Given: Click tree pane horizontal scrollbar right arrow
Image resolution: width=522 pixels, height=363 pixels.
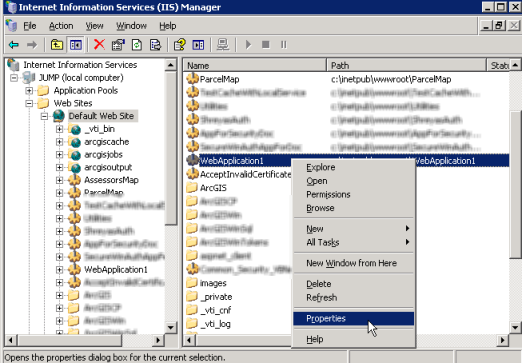Looking at the screenshot, I should point(158,340).
